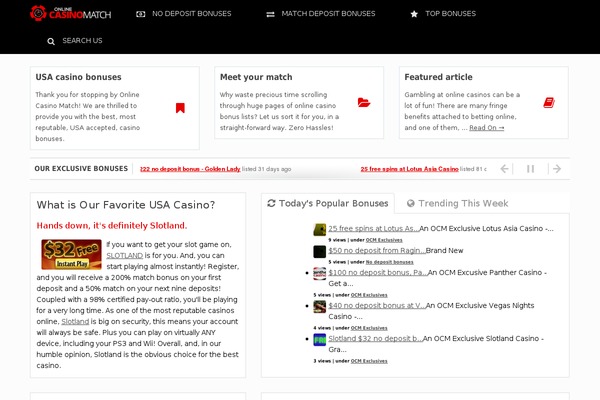Go to previous exclusive bonus with left arrow
Screen dimensions: 600x400
click(504, 169)
